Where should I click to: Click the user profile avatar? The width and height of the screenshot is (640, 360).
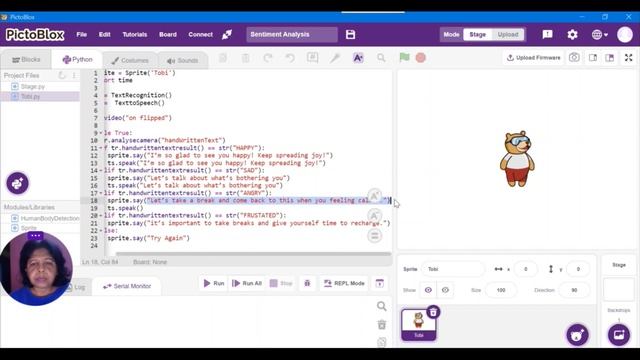624,35
